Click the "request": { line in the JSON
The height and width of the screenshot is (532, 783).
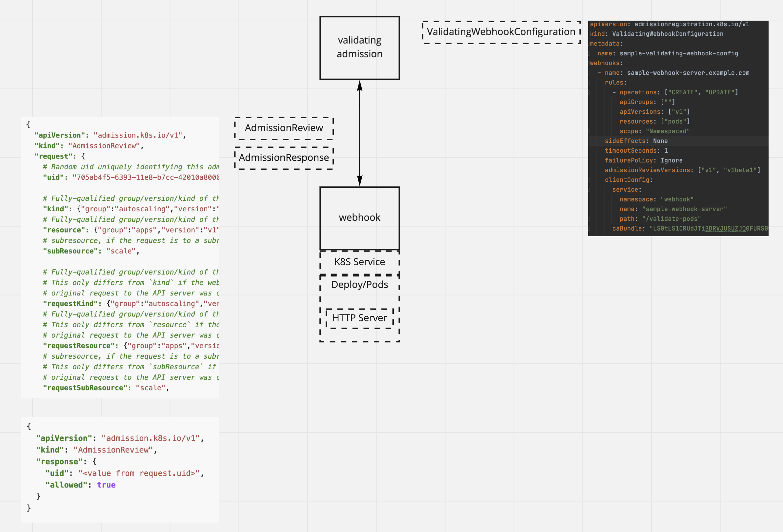60,157
